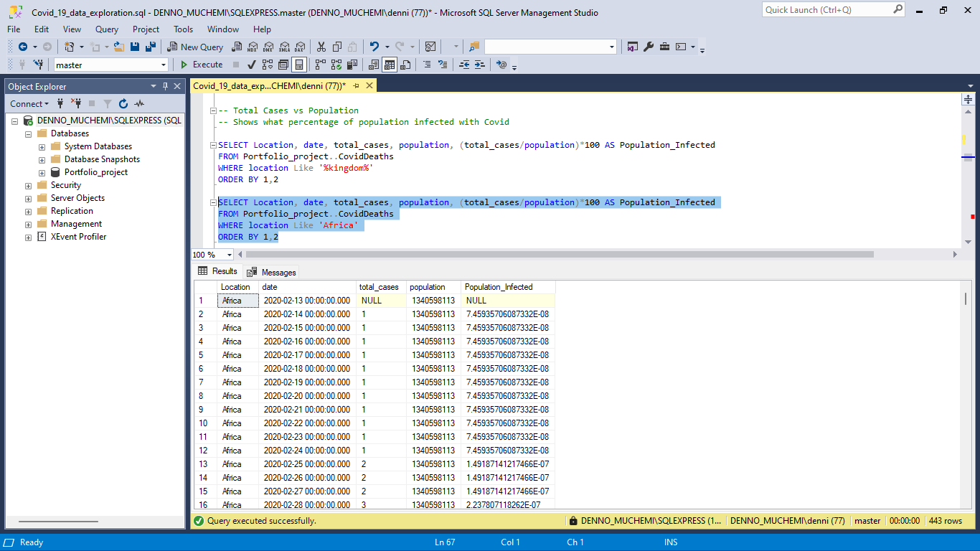Expand the Management folder node
The height and width of the screenshot is (551, 980).
(28, 224)
